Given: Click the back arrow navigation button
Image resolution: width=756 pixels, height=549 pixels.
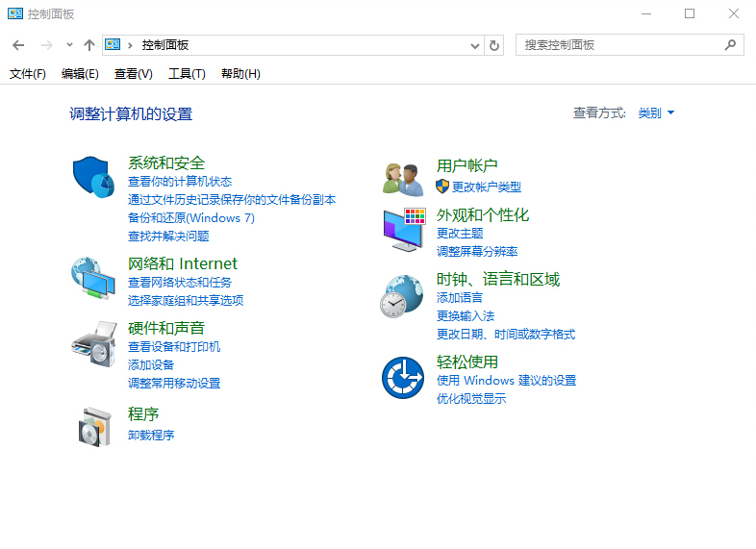Looking at the screenshot, I should click(x=18, y=45).
